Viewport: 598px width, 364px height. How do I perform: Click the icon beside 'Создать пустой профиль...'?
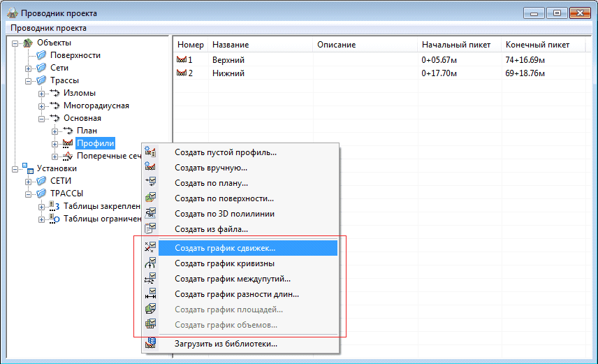[x=149, y=152]
